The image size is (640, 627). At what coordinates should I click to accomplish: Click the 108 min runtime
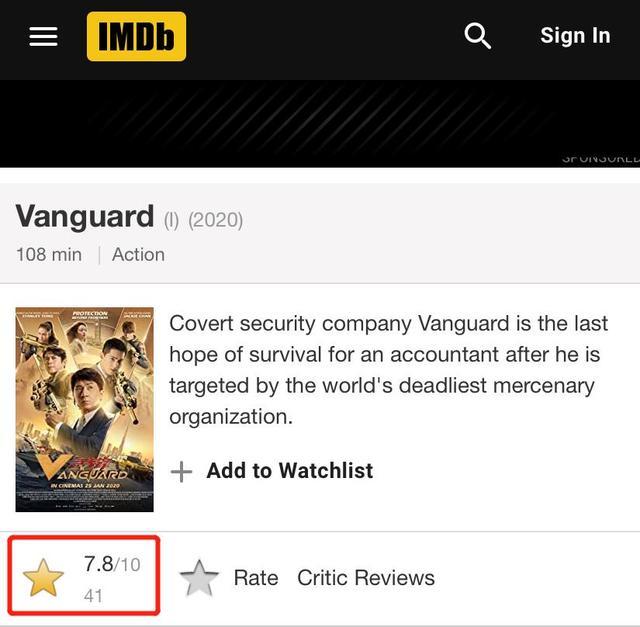[x=48, y=254]
